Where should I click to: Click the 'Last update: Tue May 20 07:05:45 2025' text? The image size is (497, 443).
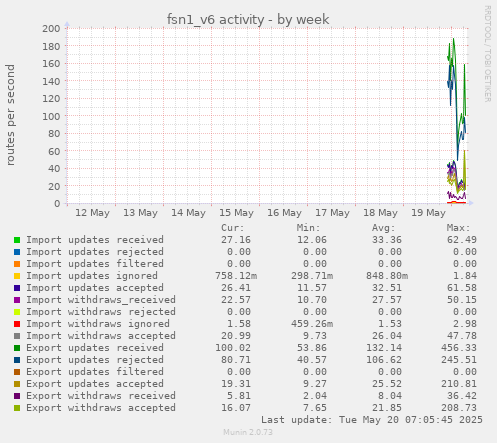point(372,420)
